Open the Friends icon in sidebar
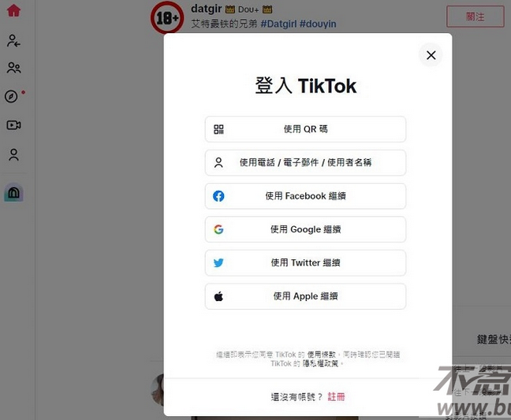 point(13,68)
